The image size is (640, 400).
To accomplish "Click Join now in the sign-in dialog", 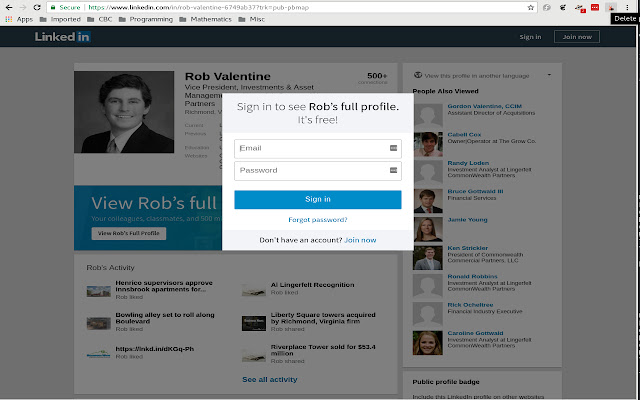I will click(x=360, y=240).
